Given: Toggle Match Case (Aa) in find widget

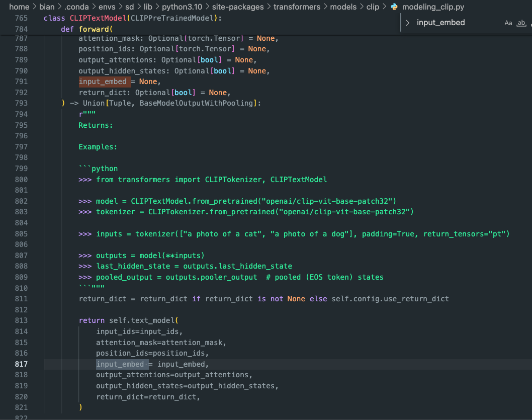Looking at the screenshot, I should click(x=508, y=23).
